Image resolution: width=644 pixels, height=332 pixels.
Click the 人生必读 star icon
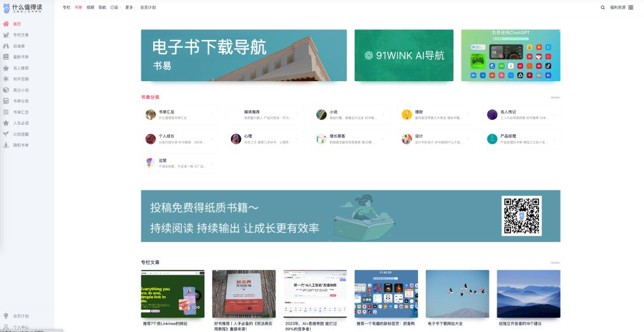pos(6,123)
